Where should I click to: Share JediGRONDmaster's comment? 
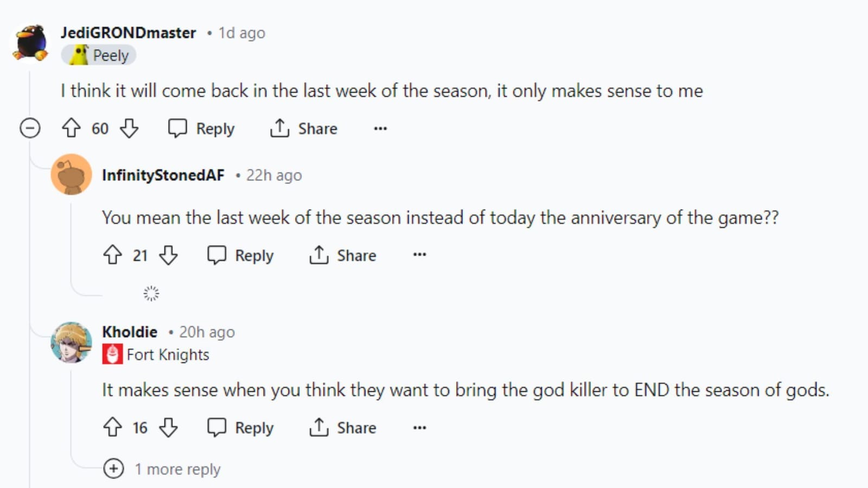(303, 129)
